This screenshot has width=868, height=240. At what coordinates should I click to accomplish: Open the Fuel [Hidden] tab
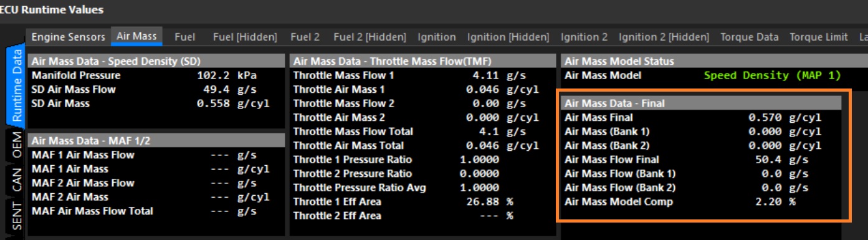click(245, 37)
